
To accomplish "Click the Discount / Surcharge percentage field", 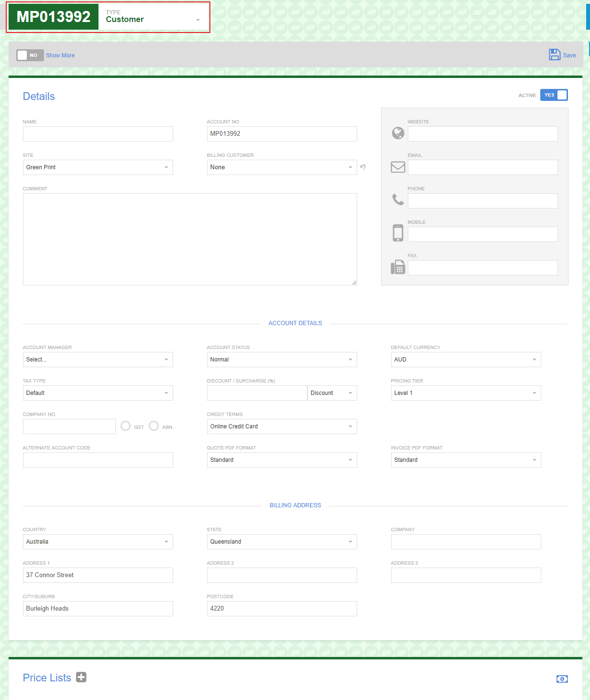I will [257, 393].
